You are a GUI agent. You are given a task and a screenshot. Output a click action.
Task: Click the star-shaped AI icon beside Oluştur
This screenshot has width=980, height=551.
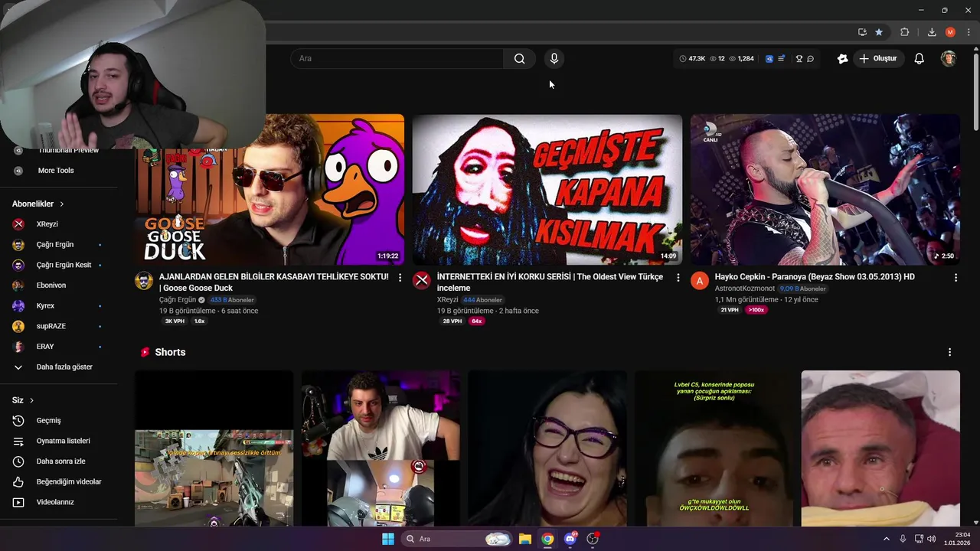tap(842, 58)
